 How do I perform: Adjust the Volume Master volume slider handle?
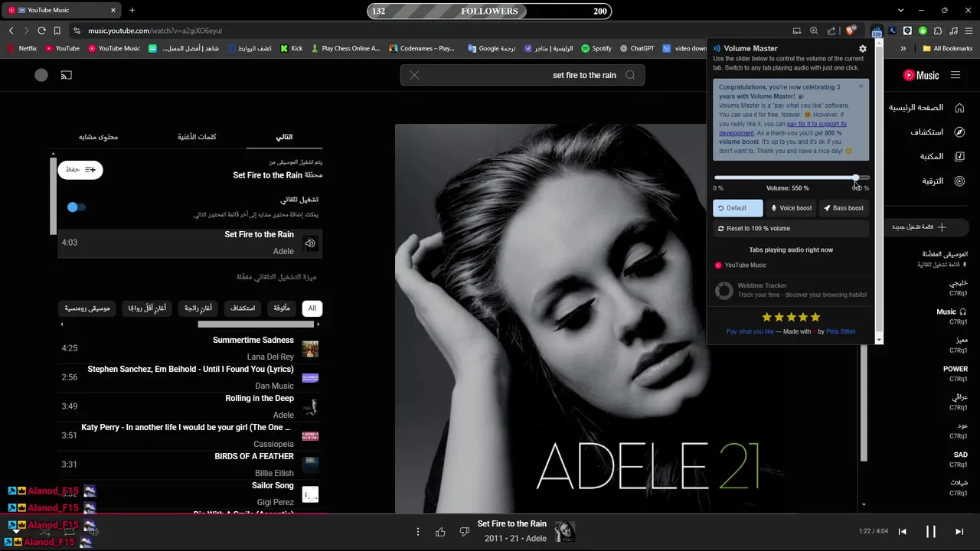coord(855,178)
